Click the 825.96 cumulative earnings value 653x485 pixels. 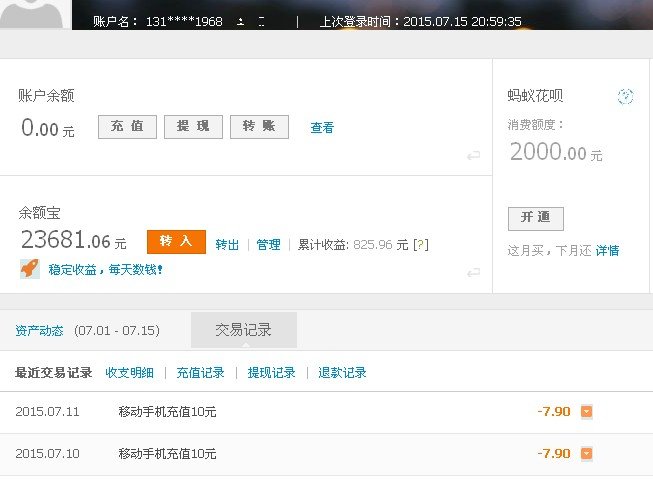(373, 244)
